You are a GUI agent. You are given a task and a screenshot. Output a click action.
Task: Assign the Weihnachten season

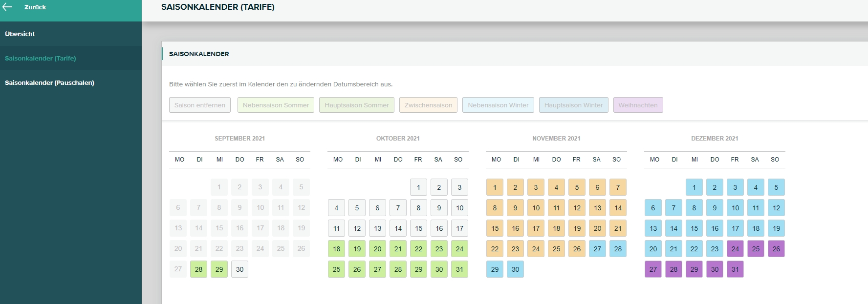point(638,105)
